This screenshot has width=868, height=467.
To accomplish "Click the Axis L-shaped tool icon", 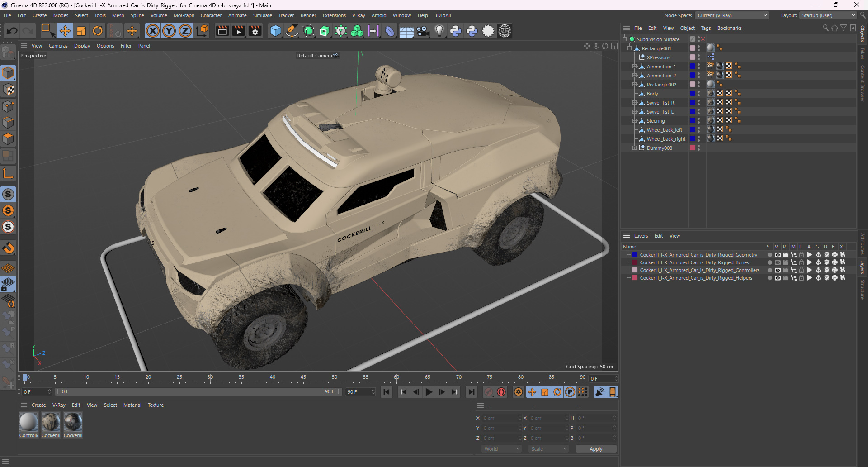I will pyautogui.click(x=8, y=173).
